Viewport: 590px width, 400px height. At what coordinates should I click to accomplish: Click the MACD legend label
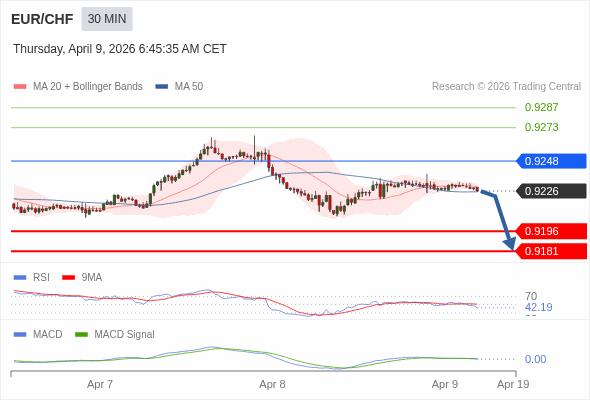point(48,335)
